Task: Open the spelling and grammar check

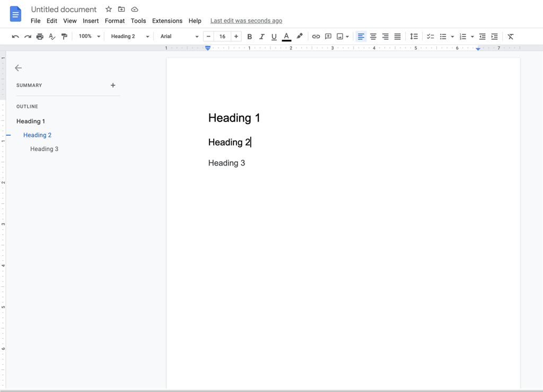Action: (51, 36)
